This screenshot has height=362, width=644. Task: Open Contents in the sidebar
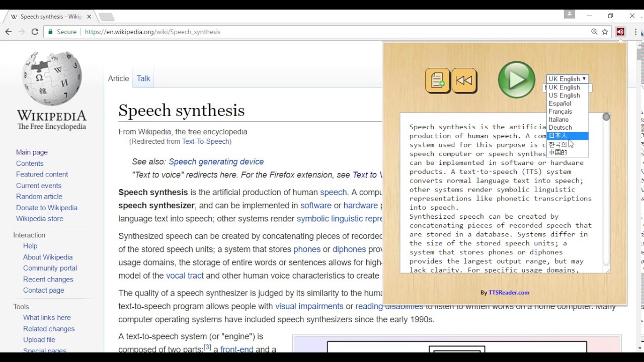[30, 163]
